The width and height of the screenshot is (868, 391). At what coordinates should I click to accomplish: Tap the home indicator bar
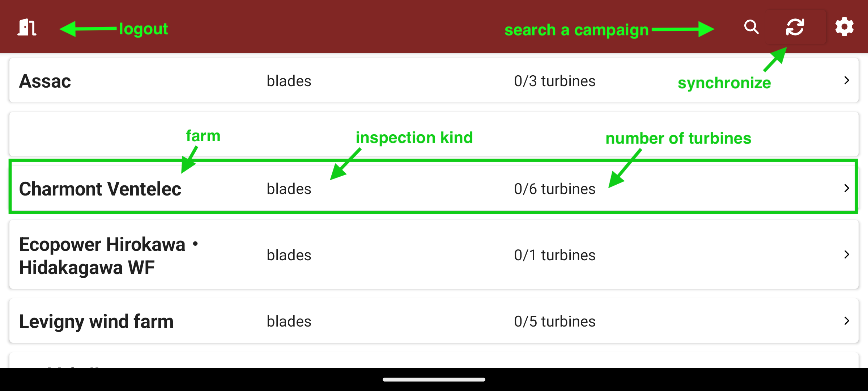tap(434, 379)
